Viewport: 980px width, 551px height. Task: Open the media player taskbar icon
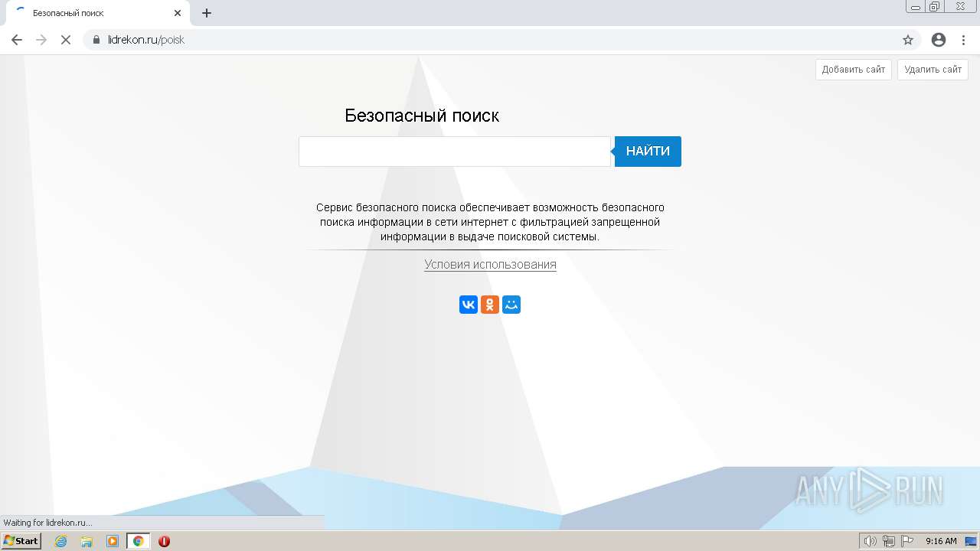(113, 541)
